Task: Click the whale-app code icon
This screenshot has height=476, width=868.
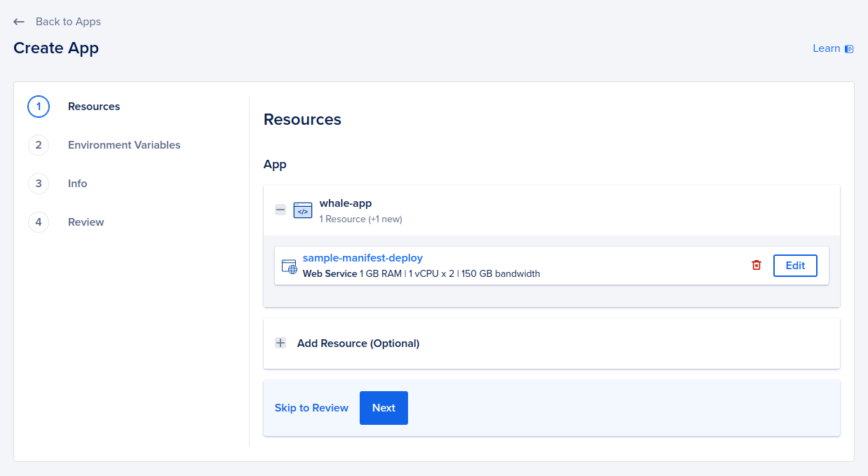Action: coord(302,210)
